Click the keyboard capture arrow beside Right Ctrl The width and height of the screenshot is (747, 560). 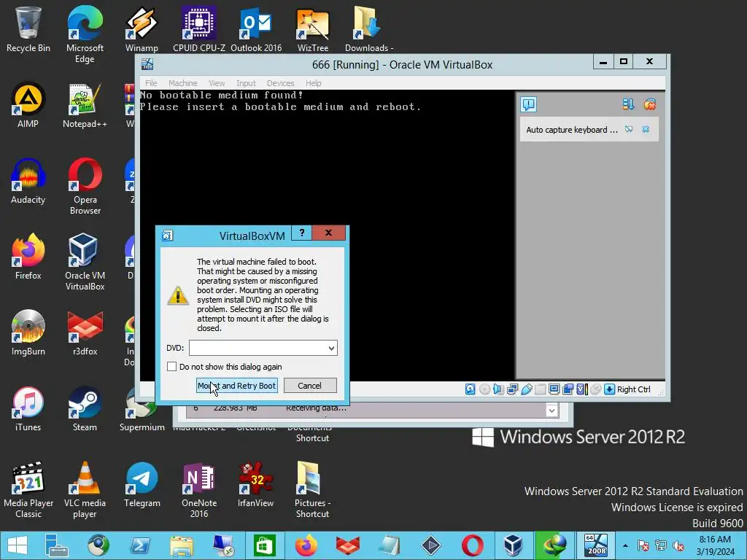coord(609,389)
